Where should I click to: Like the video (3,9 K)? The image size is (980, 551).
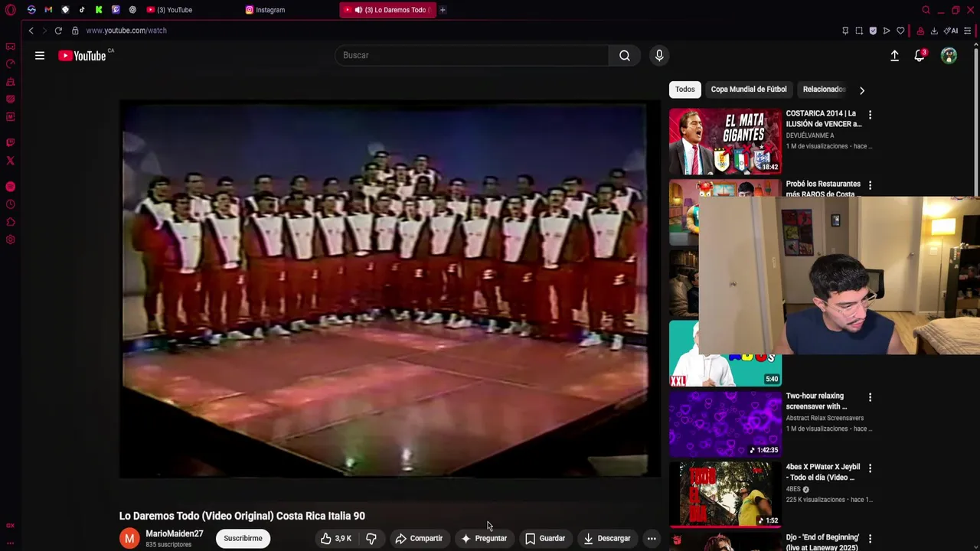[x=336, y=539]
